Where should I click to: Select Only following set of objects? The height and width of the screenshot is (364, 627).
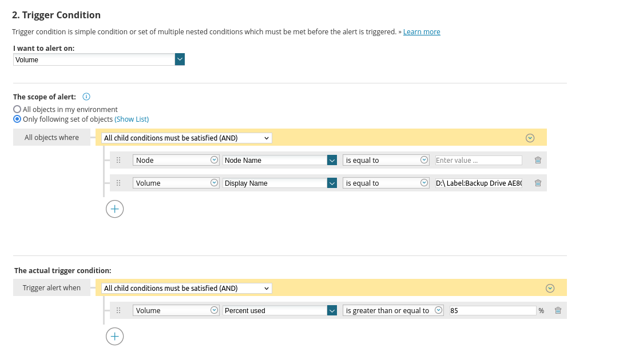point(17,119)
